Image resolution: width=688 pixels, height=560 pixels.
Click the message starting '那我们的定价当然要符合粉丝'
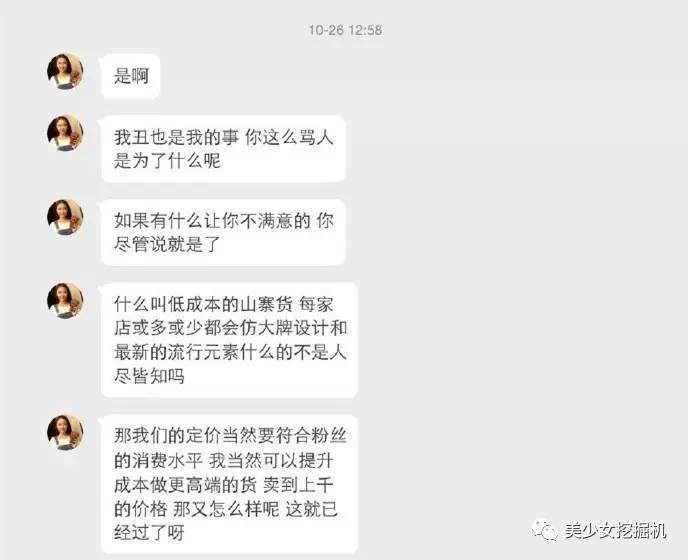229,484
